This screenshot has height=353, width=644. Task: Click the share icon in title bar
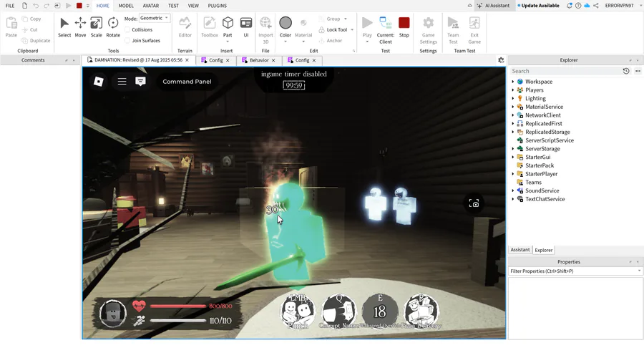(x=596, y=5)
